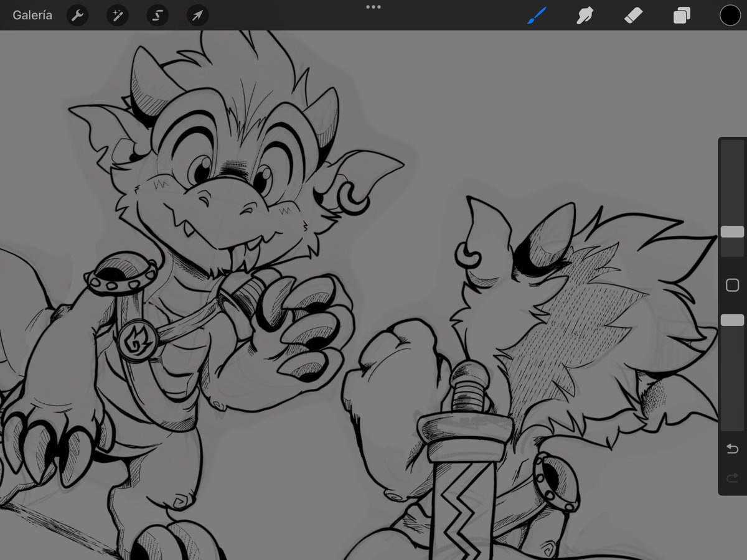Select the Smudge tool
Screen dimensions: 747x560
(585, 15)
